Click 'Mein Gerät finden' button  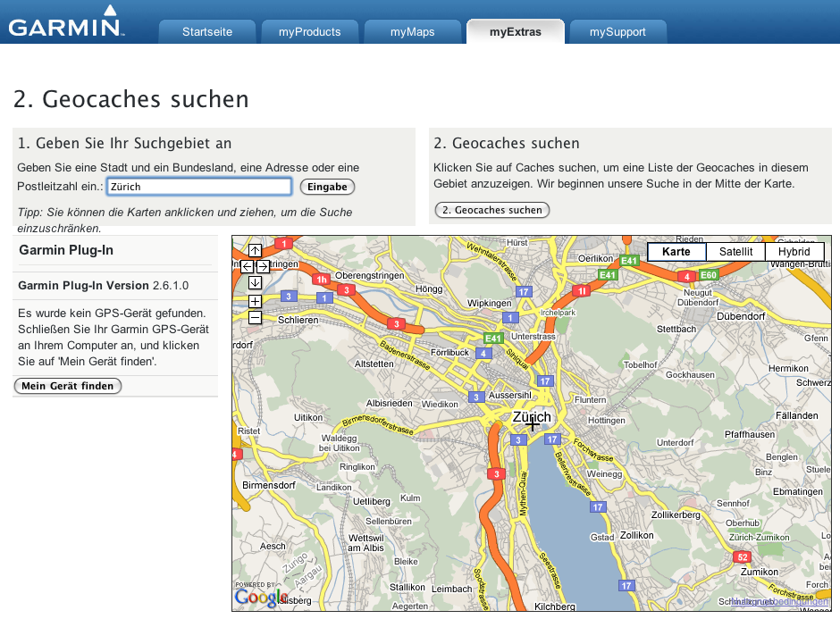click(68, 386)
